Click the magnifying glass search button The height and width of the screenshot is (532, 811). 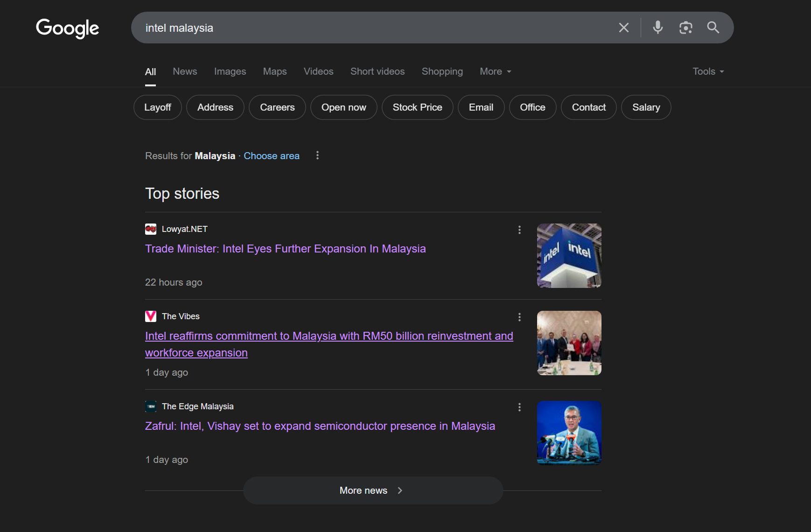(x=713, y=28)
